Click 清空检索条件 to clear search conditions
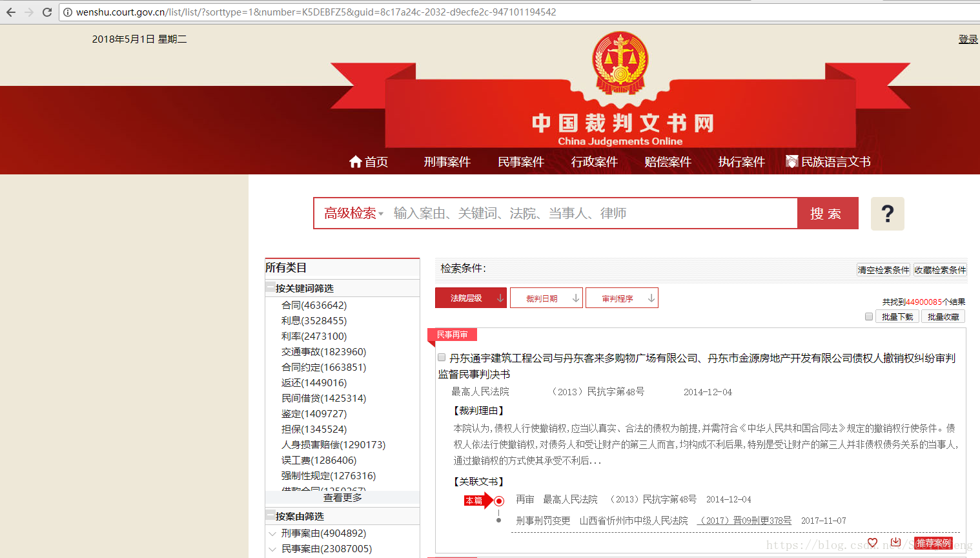The image size is (980, 558). point(883,270)
